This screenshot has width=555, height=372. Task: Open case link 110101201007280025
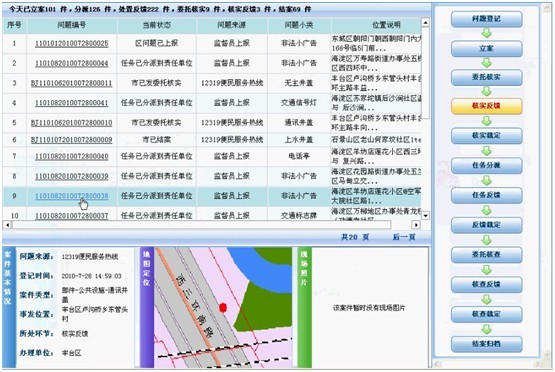(71, 44)
